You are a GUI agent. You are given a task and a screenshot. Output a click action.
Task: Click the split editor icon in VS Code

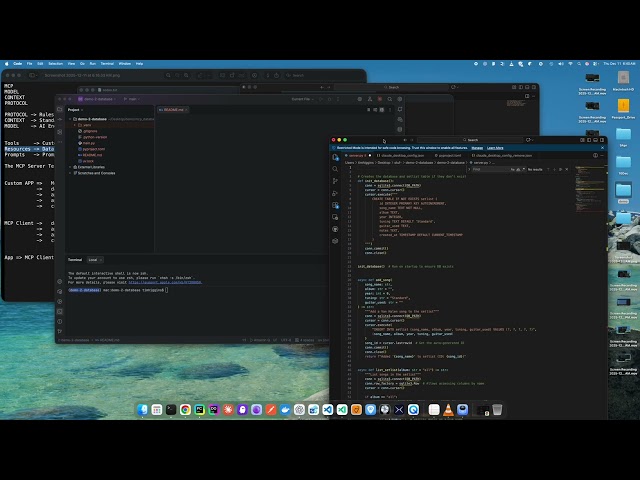(595, 156)
